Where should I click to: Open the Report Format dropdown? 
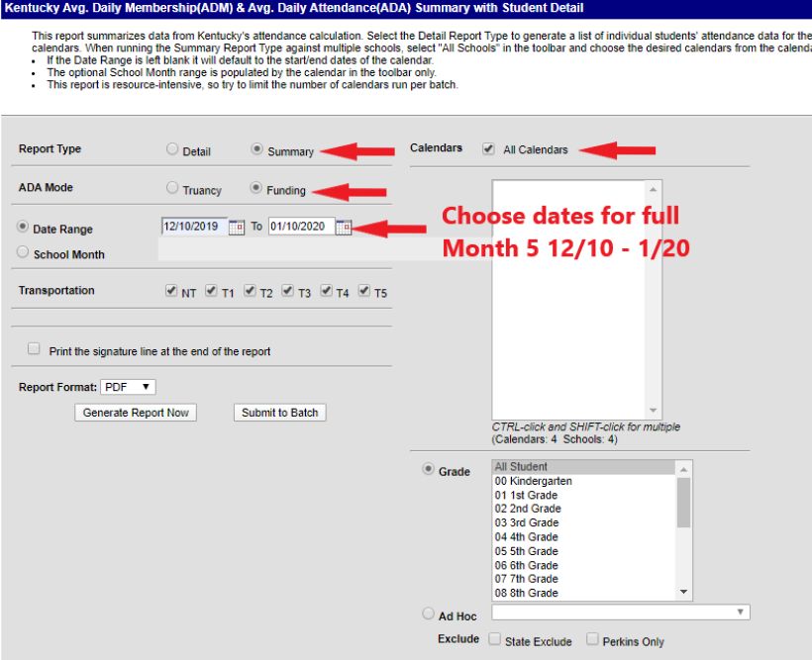(128, 387)
